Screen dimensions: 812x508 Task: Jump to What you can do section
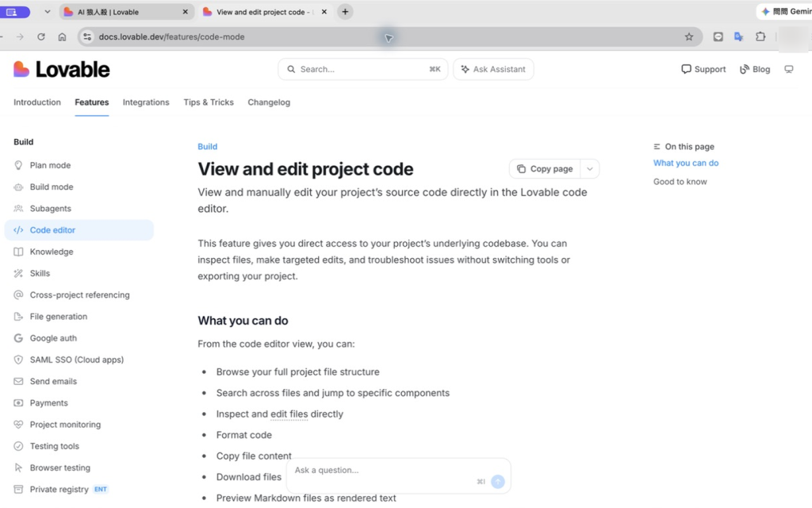(686, 163)
